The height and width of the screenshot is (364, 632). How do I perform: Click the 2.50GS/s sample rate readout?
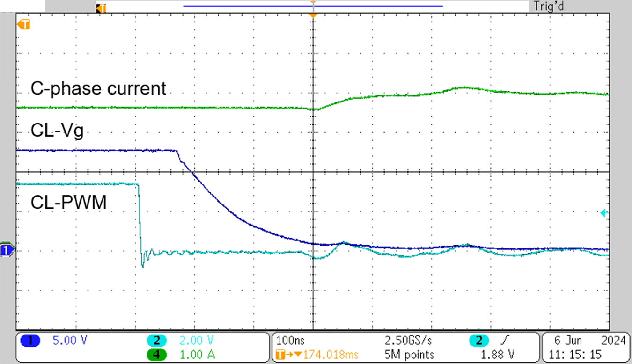click(408, 341)
